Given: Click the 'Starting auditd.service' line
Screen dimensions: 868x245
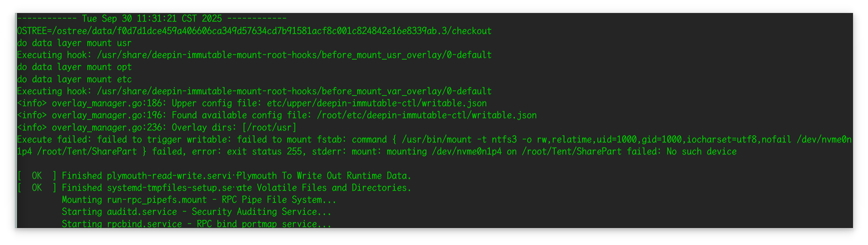Looking at the screenshot, I should point(197,212).
